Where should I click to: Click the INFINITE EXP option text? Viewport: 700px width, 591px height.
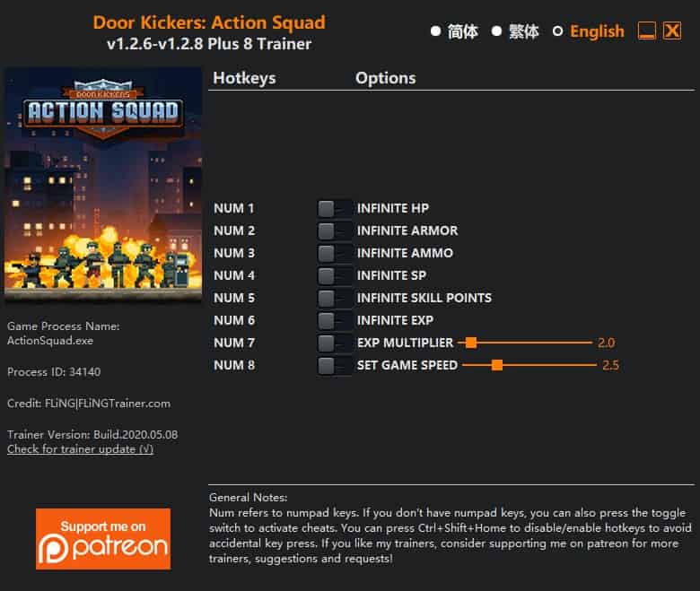pos(395,320)
